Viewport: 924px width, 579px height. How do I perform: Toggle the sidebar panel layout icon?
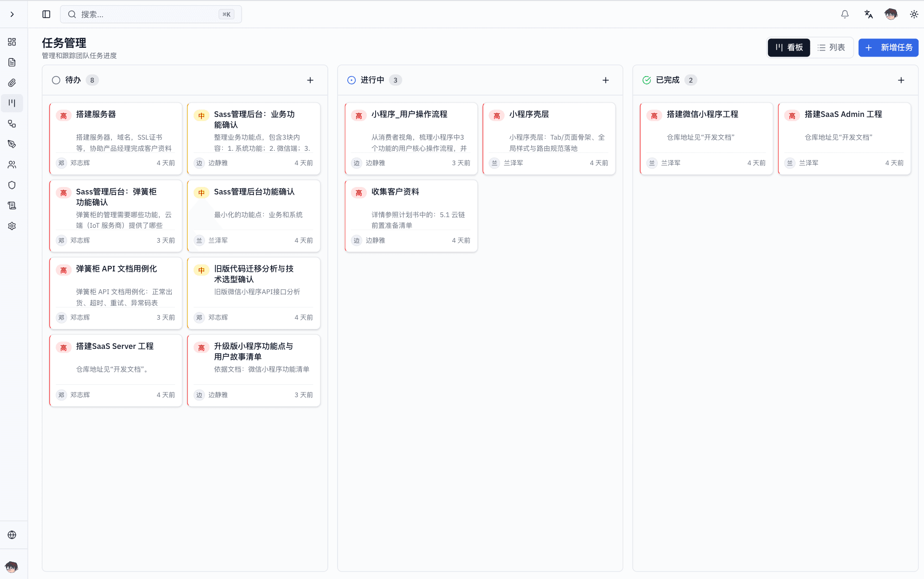pyautogui.click(x=46, y=14)
